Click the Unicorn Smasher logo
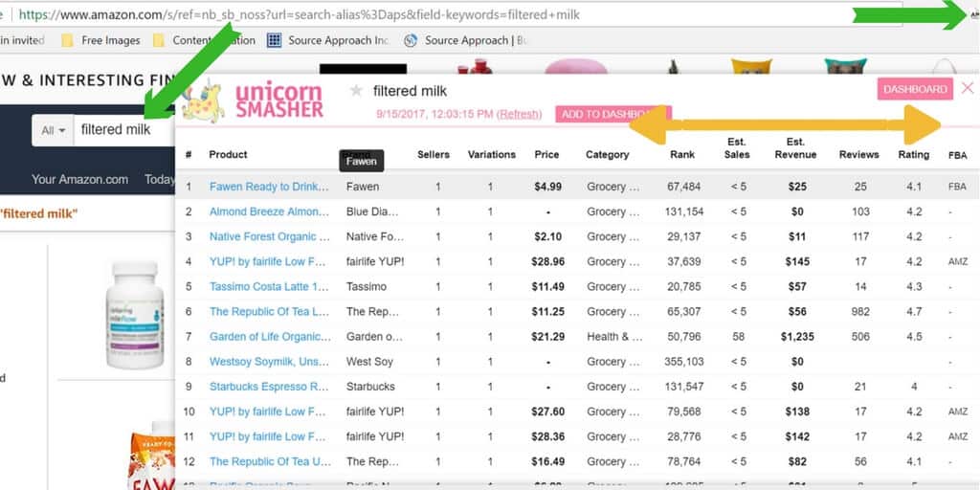The width and height of the screenshot is (980, 490). (x=253, y=100)
